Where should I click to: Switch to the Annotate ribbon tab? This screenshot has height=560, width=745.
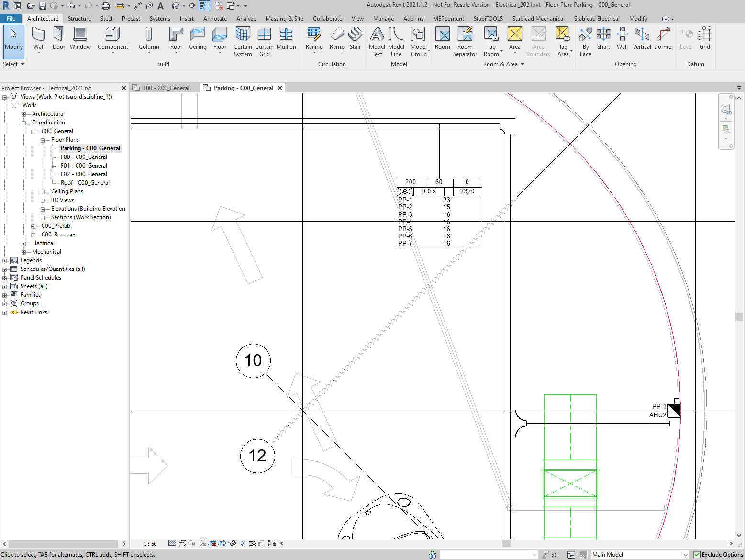[x=215, y=18]
